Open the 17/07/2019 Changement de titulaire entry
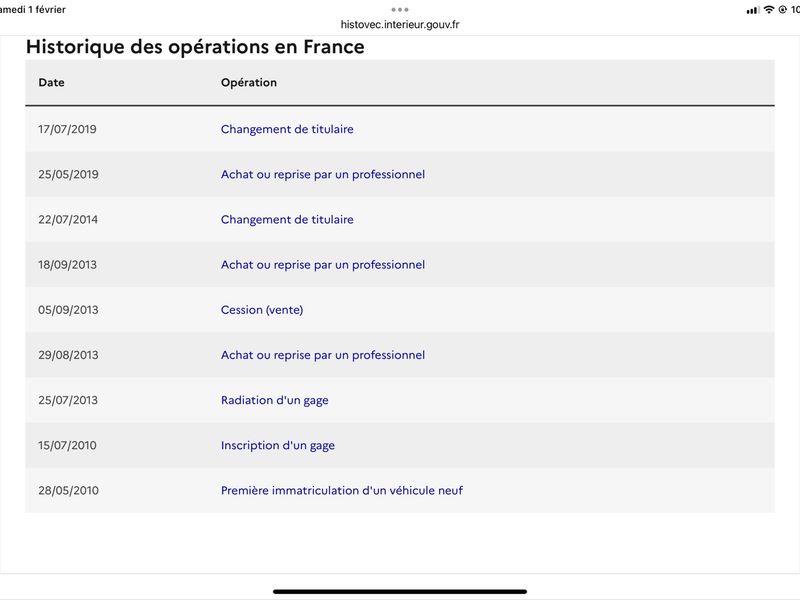This screenshot has width=800, height=600. click(287, 129)
